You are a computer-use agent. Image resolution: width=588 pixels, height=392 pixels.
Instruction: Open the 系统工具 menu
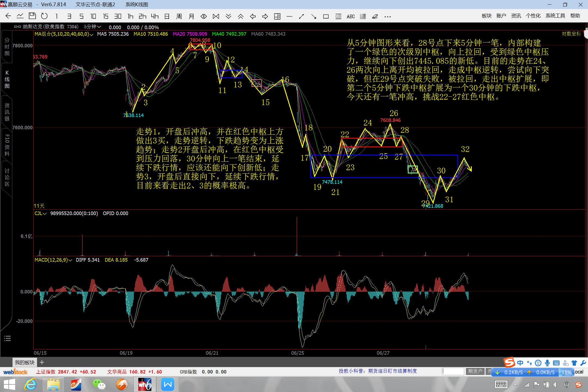[x=555, y=16]
